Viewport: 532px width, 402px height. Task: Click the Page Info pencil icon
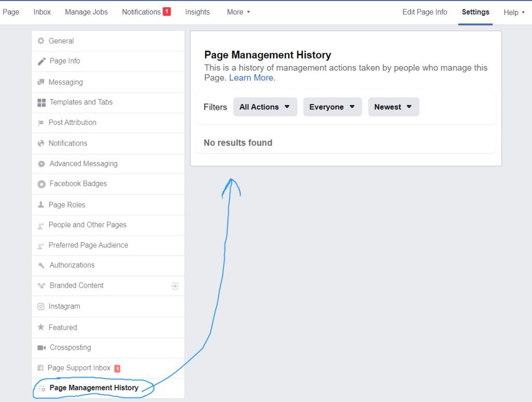tap(42, 61)
